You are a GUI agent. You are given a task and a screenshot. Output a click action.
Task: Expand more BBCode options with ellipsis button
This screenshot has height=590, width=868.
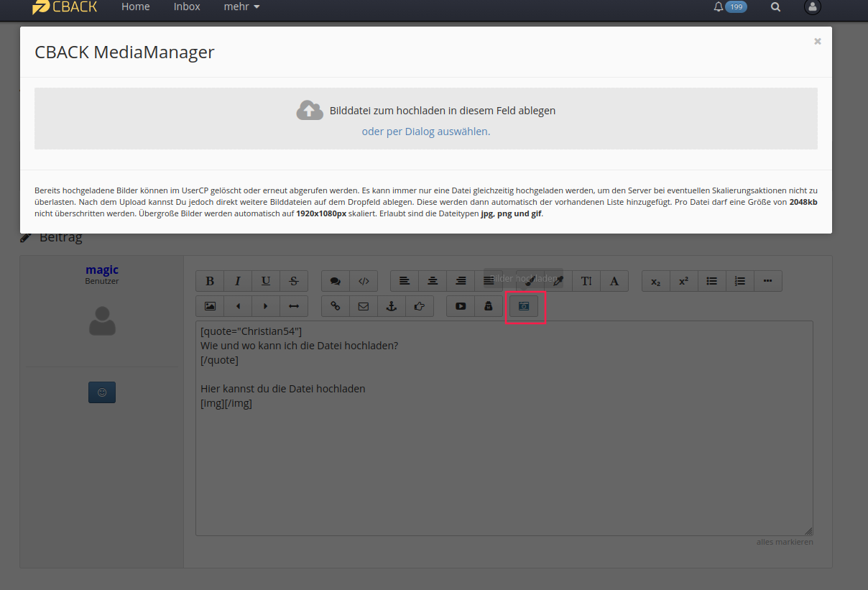768,281
